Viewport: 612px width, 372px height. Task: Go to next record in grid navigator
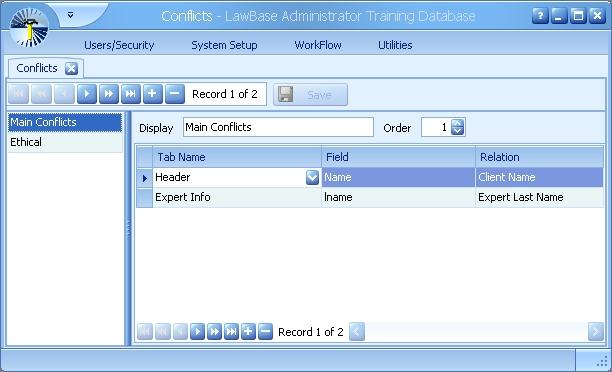click(197, 332)
